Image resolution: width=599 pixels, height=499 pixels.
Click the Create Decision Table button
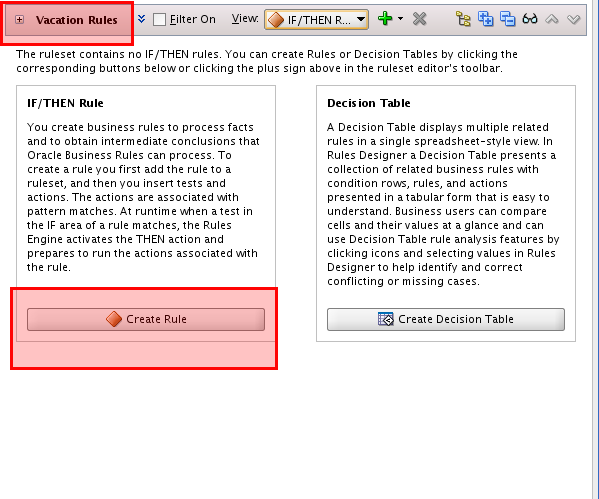coord(446,319)
